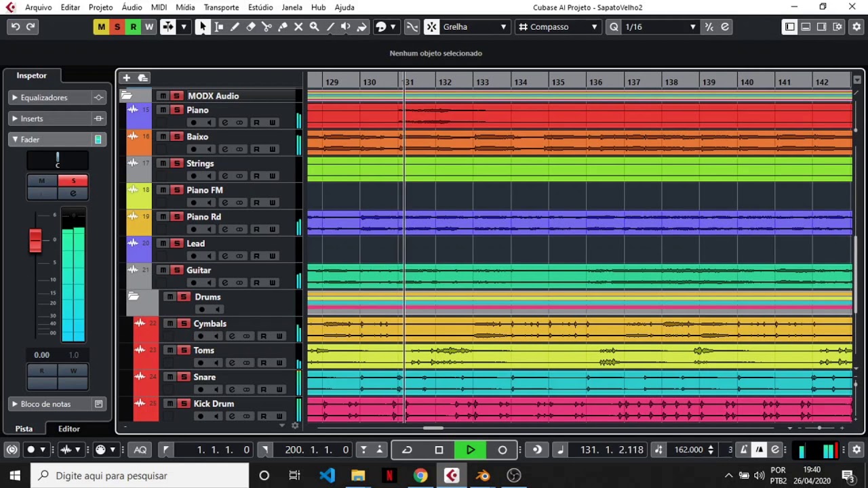868x488 pixels.
Task: Select the Glue tool
Action: pyautogui.click(x=282, y=27)
